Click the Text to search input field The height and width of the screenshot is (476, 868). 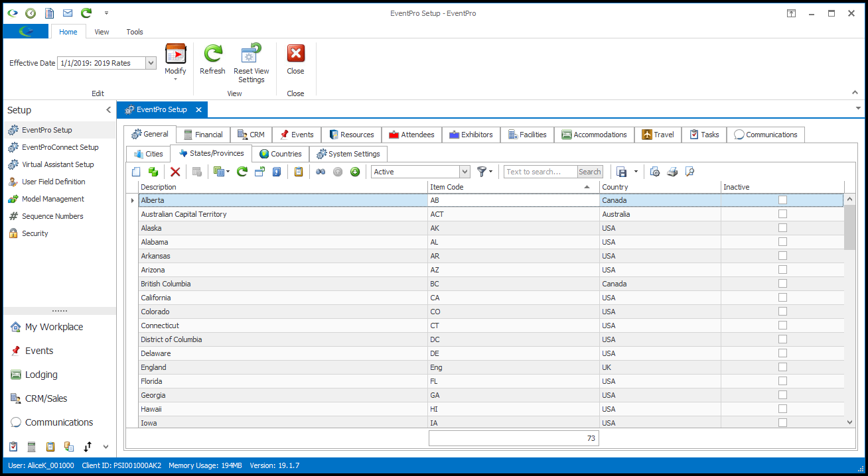(541, 172)
